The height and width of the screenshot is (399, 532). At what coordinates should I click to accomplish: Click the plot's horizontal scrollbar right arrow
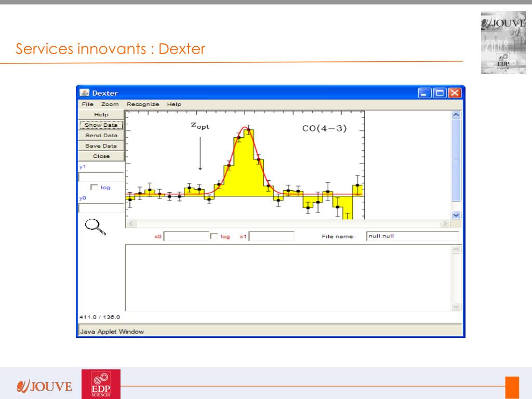(445, 223)
